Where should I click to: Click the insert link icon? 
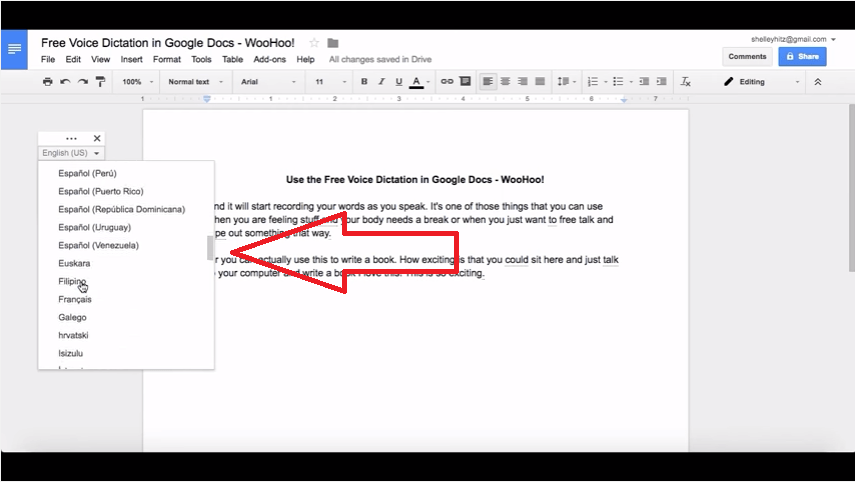pos(447,82)
